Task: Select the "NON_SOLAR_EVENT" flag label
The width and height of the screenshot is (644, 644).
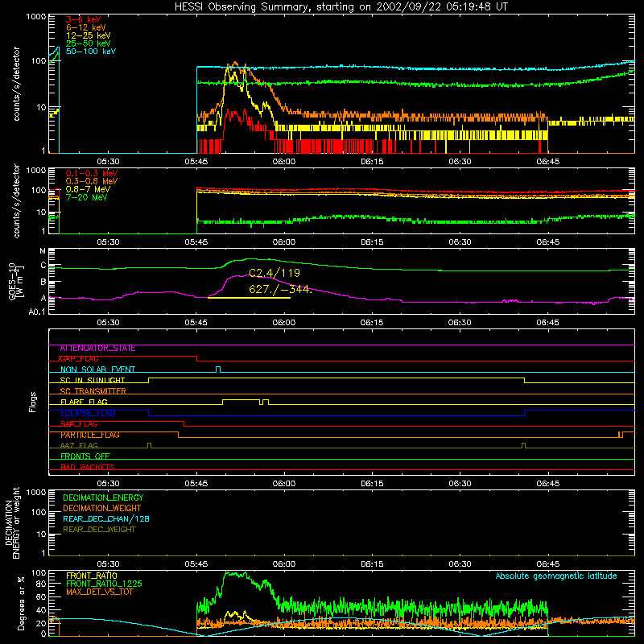Action: coord(97,369)
